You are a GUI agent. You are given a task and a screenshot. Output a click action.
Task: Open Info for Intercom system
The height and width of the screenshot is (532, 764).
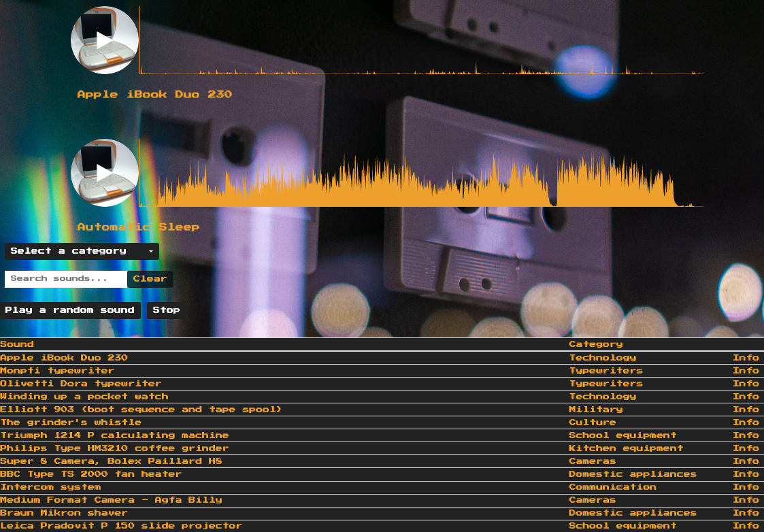coord(746,486)
